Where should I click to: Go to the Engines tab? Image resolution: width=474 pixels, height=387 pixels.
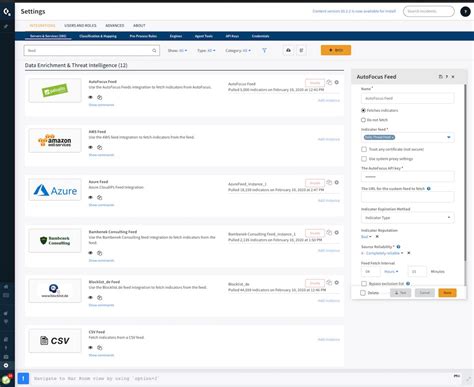(176, 36)
